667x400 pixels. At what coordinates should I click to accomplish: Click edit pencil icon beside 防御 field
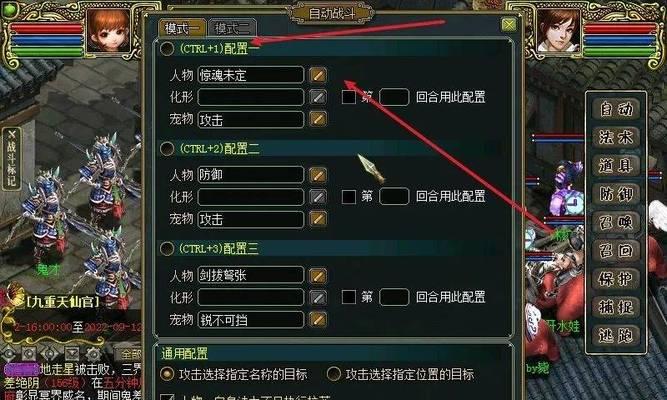pyautogui.click(x=317, y=175)
